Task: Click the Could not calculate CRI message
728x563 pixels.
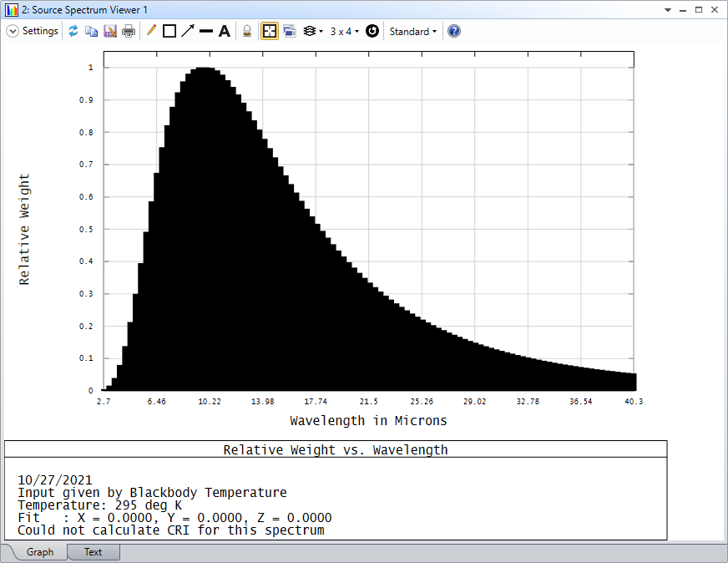Action: click(171, 530)
